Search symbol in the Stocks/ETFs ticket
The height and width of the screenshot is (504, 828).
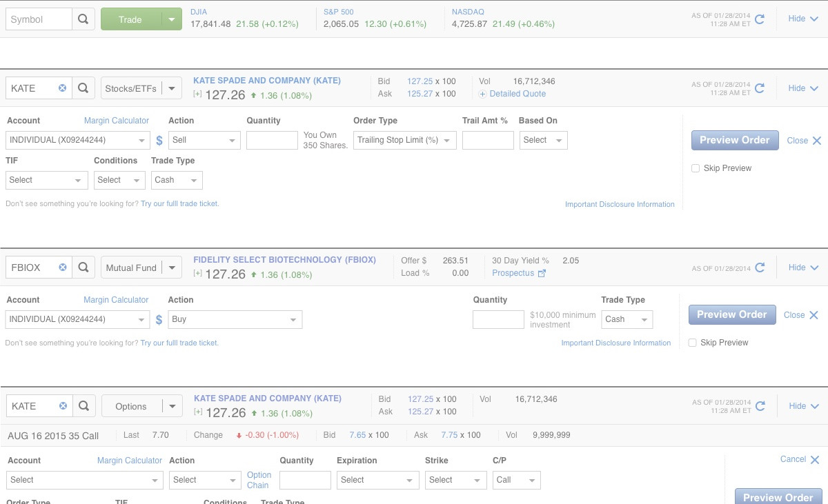click(83, 88)
